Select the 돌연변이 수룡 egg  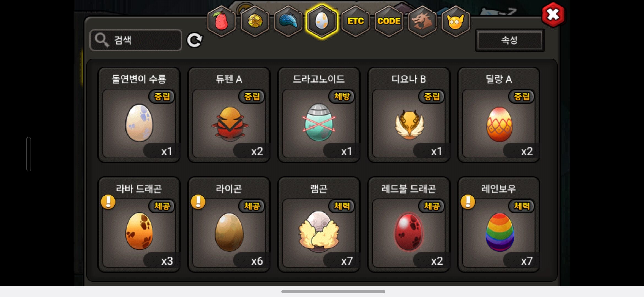(139, 115)
